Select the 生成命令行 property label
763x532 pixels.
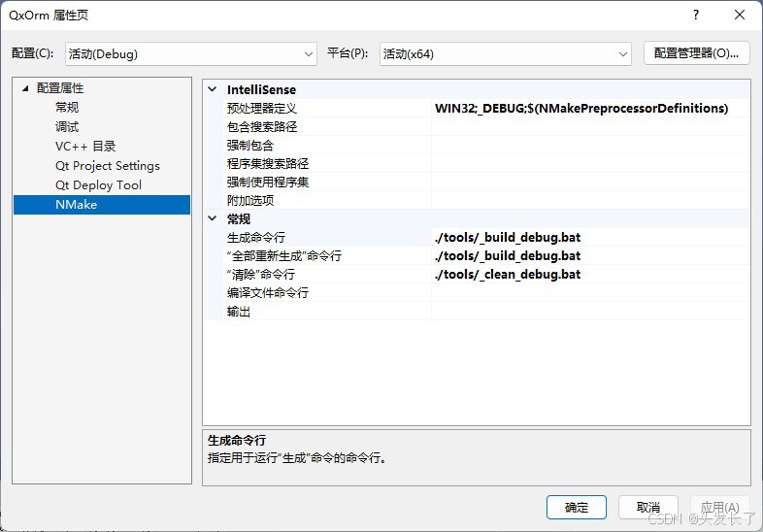pos(256,238)
